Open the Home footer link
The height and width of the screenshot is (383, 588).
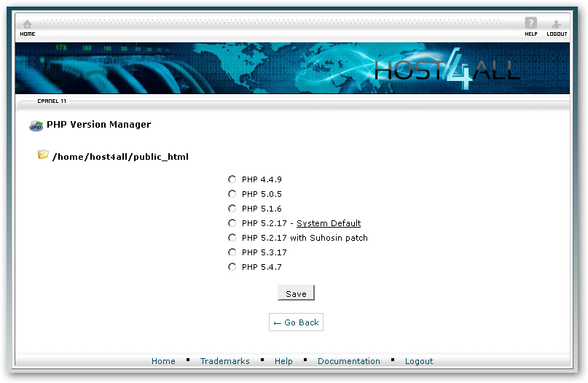coord(163,361)
